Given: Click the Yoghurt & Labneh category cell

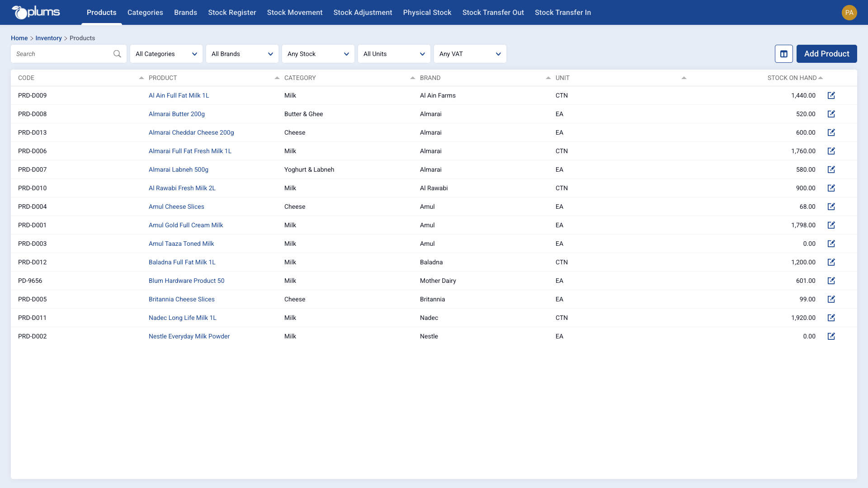Looking at the screenshot, I should 309,169.
